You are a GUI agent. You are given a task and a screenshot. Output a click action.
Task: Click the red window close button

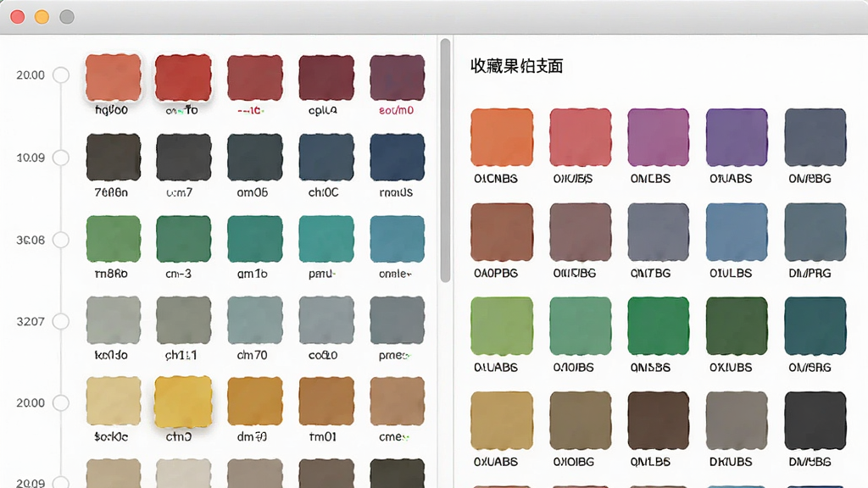point(18,17)
